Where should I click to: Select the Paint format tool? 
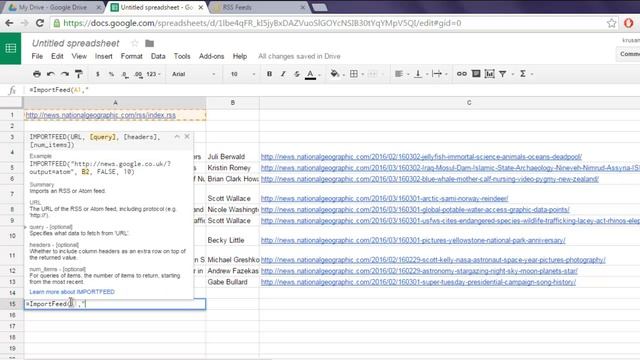(78, 74)
